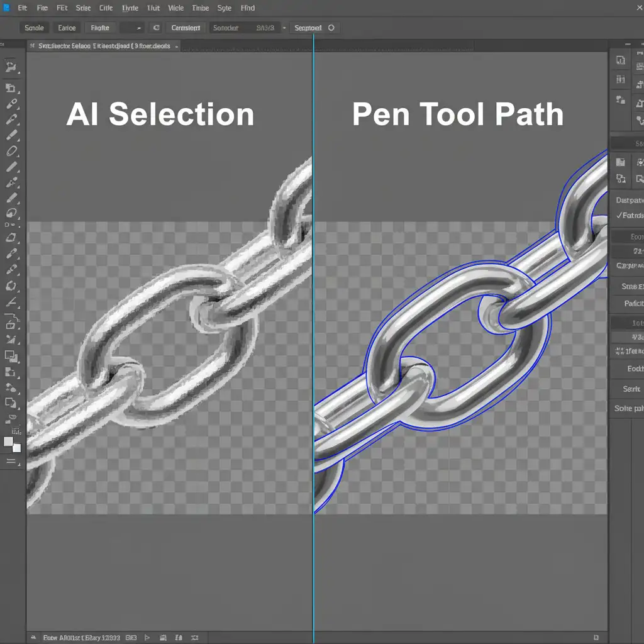Click the overlapping squares icon in left toolbar

click(x=11, y=402)
